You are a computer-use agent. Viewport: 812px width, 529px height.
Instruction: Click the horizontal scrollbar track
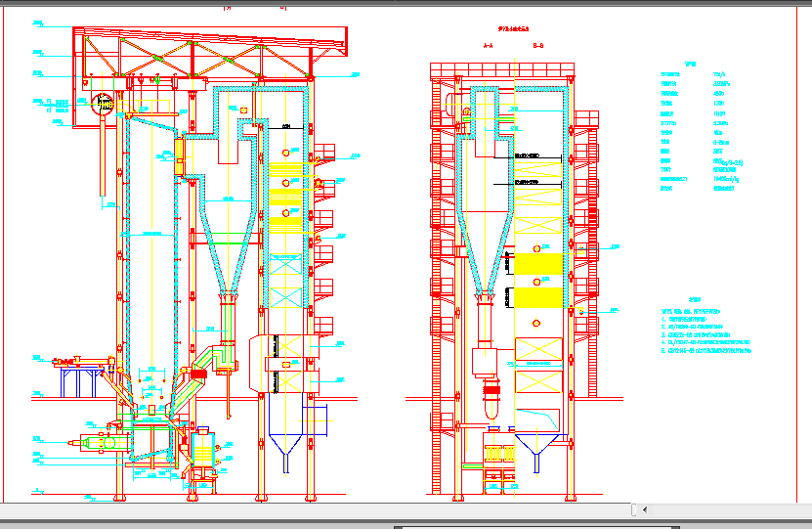pyautogui.click(x=731, y=509)
